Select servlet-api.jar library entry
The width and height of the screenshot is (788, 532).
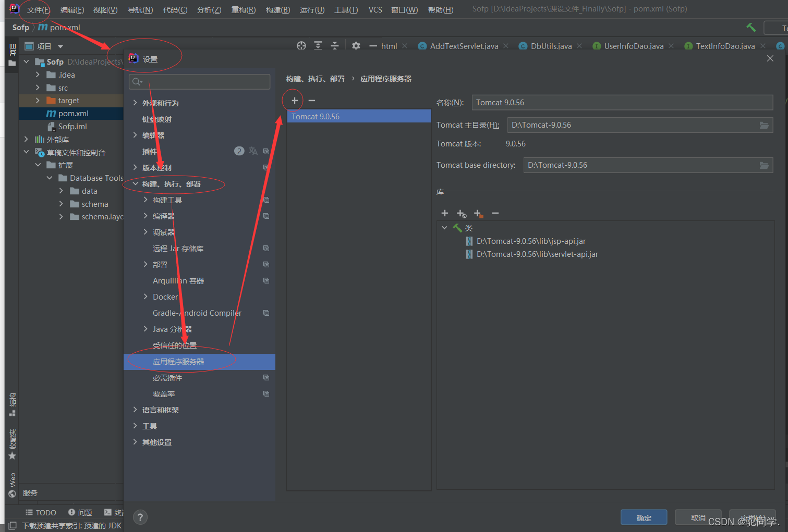[537, 254]
